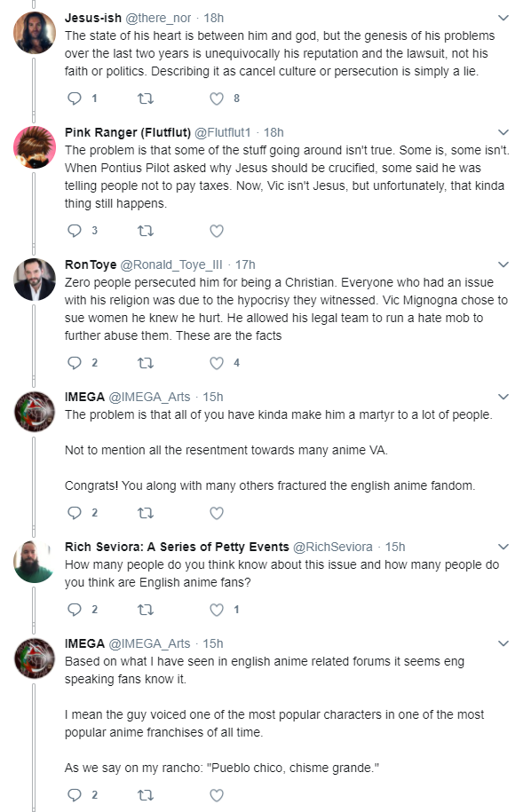Like Rich Seviora's tweet
This screenshot has width=531, height=812.
[217, 610]
